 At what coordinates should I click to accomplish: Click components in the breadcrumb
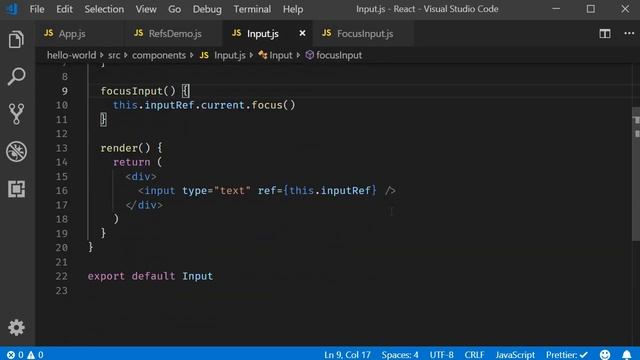(159, 55)
